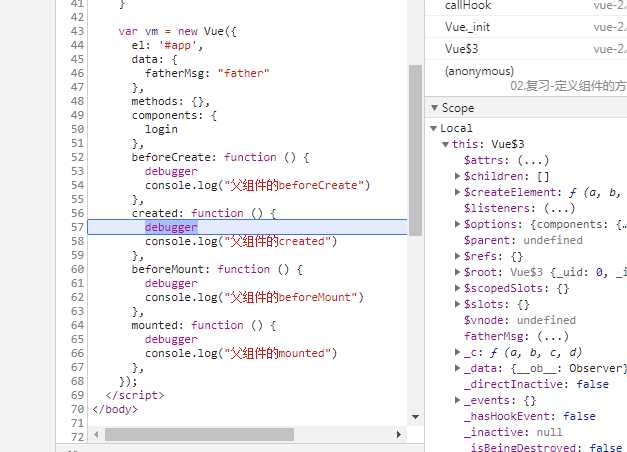
Task: Collapse the Local scope group
Action: tap(433, 128)
